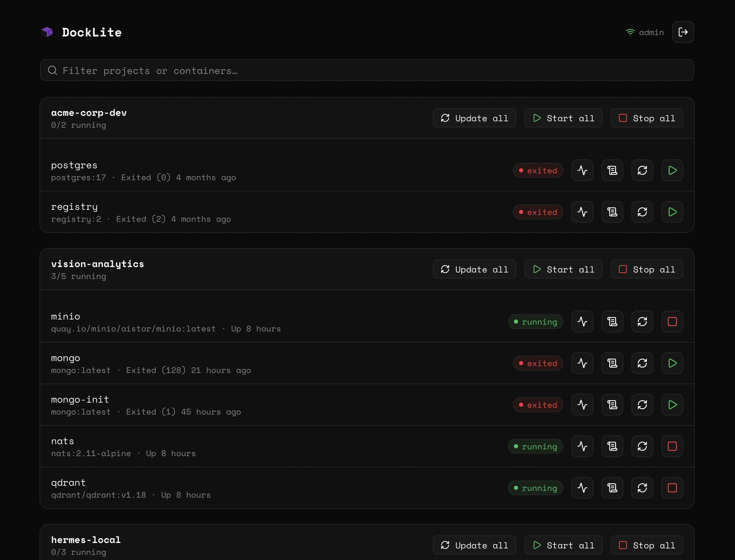Start the mongo container
735x560 pixels.
point(672,363)
